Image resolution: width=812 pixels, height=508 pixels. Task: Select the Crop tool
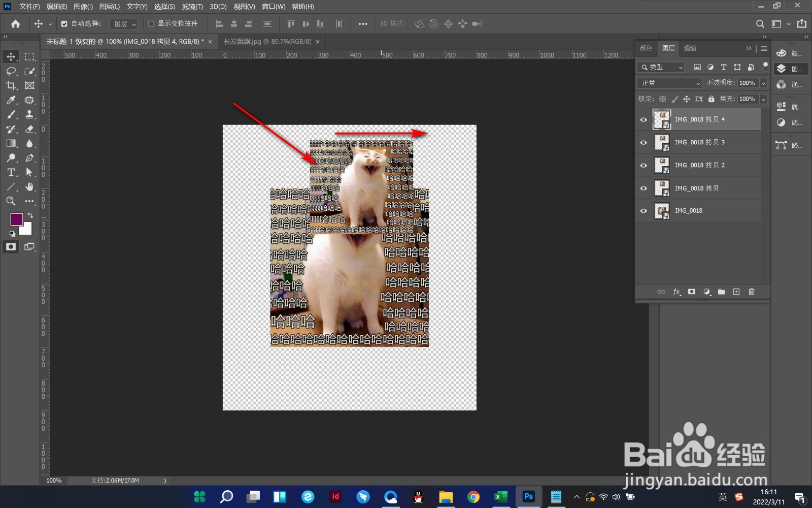[11, 85]
